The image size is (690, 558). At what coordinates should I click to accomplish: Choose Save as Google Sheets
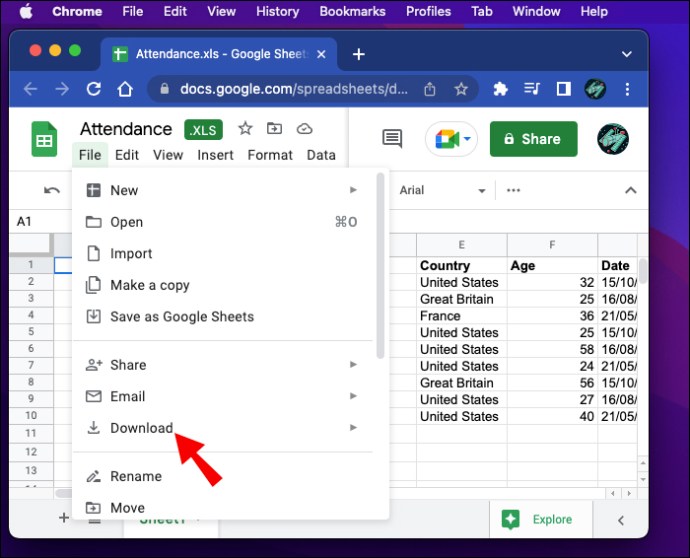pos(222,316)
